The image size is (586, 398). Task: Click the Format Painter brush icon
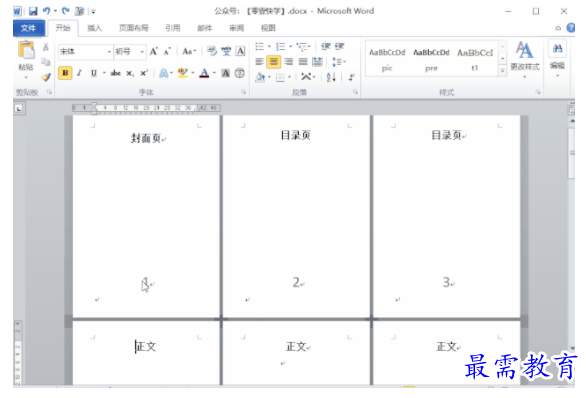pyautogui.click(x=46, y=77)
